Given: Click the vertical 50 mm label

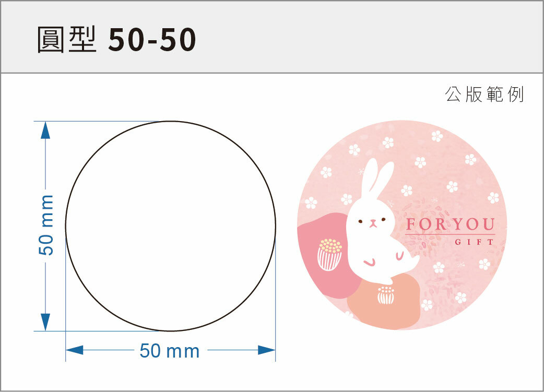Looking at the screenshot, I should [x=46, y=225].
